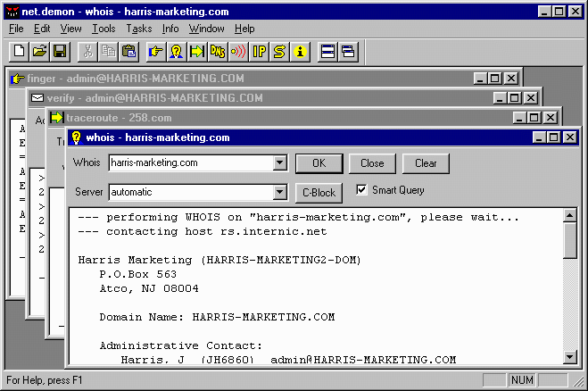Expand the Whois domain dropdown arrow
The image size is (588, 391).
point(279,163)
